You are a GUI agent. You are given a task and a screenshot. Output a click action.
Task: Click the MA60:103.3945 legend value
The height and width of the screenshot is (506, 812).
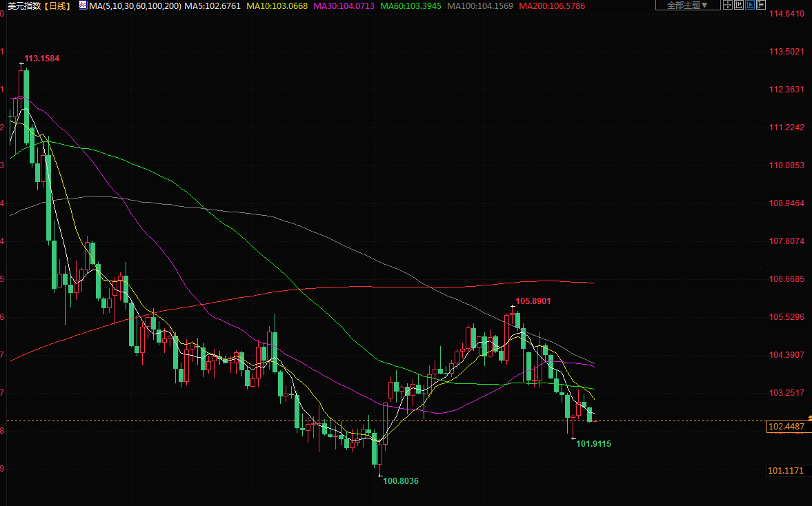point(410,6)
